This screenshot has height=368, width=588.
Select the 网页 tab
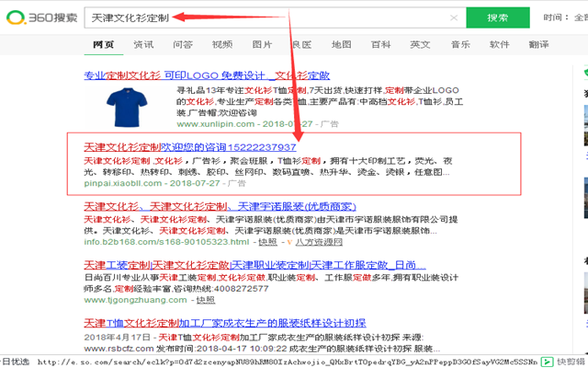click(104, 45)
